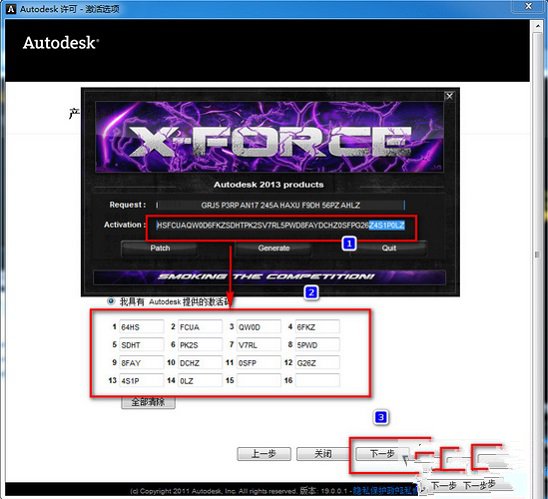Click the 上一步 previous step button
This screenshot has height=499, width=548.
click(x=264, y=454)
